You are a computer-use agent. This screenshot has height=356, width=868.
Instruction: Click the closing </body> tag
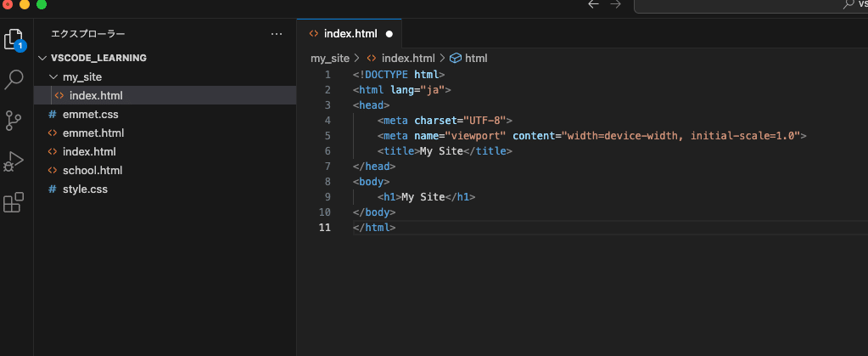click(x=374, y=212)
